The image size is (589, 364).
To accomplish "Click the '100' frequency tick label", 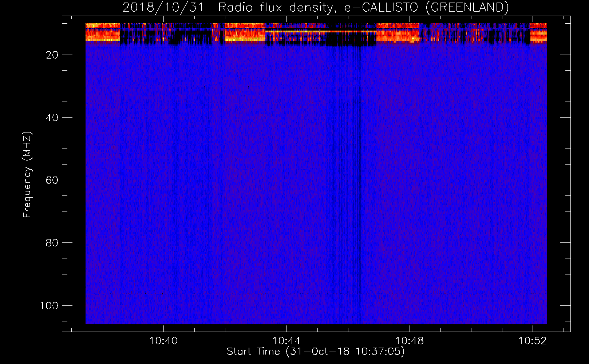I will (49, 305).
